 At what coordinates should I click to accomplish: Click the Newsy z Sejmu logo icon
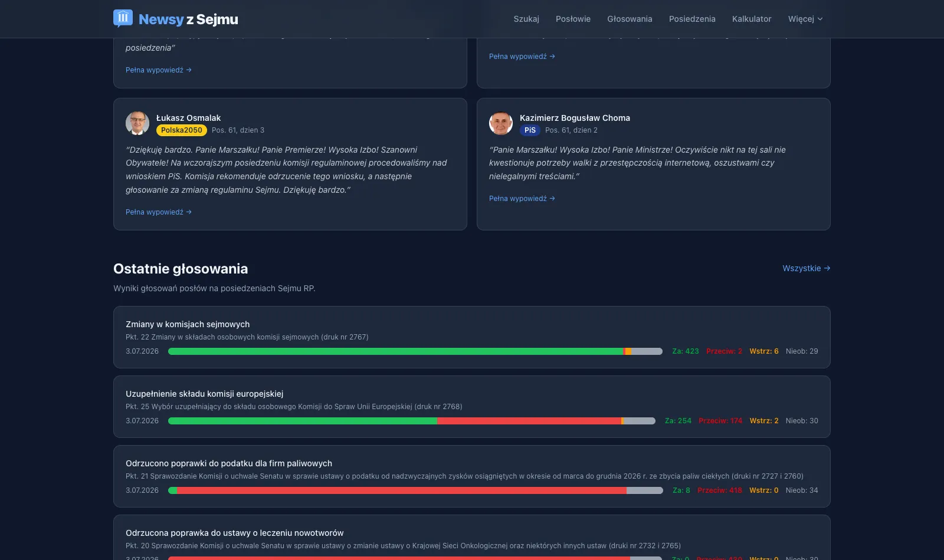[123, 18]
